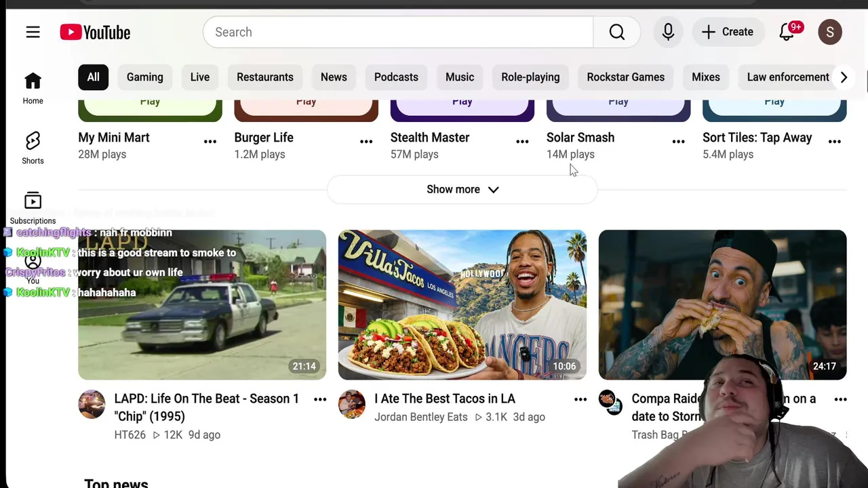The height and width of the screenshot is (488, 868).
Task: Open the Solar Smash title
Action: pyautogui.click(x=580, y=138)
